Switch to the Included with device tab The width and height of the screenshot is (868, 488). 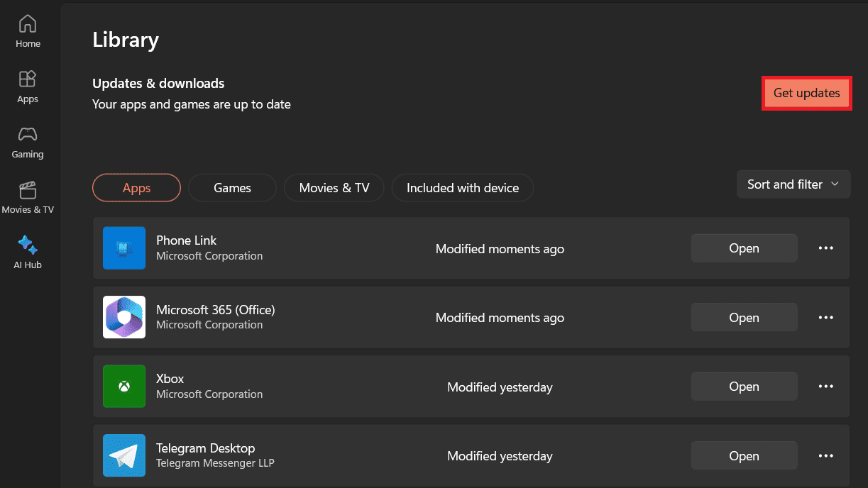[463, 188]
